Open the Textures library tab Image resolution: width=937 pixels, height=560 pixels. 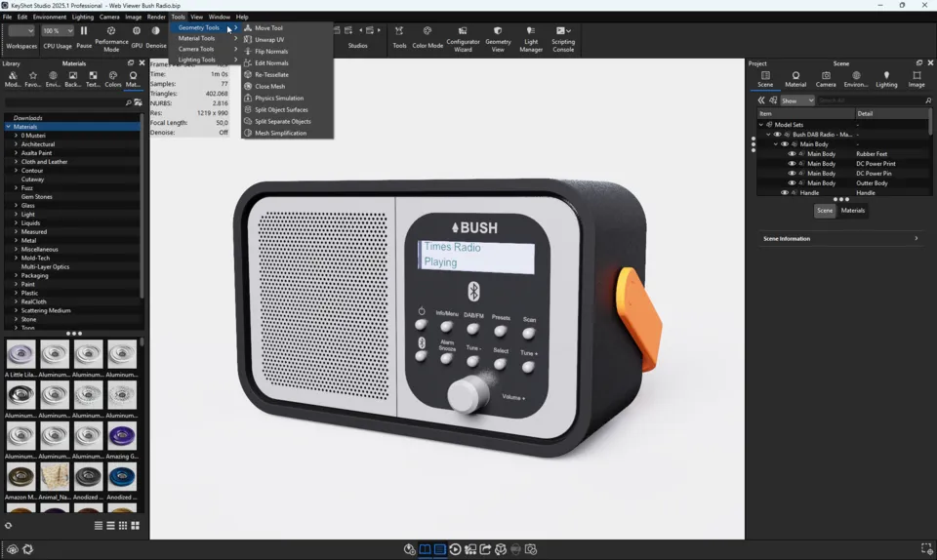93,76
